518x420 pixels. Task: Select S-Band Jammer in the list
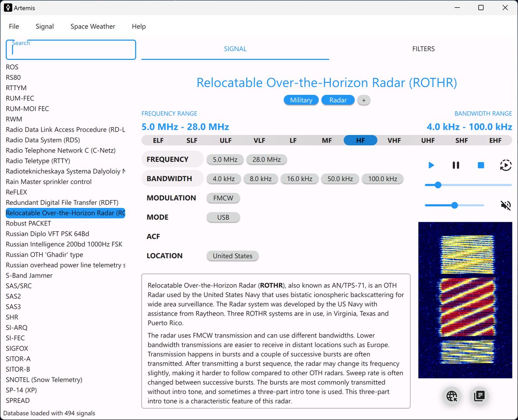[66, 275]
